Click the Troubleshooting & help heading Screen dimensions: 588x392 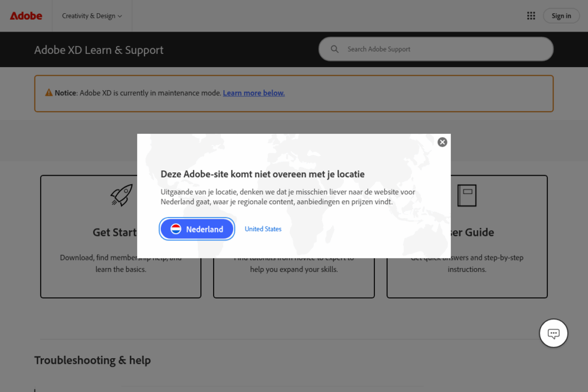tap(92, 360)
